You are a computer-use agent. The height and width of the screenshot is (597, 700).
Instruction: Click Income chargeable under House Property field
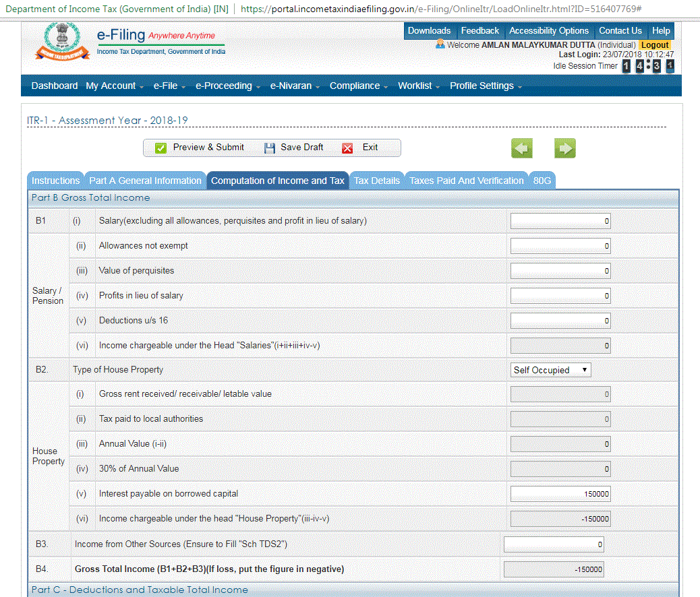pos(560,519)
